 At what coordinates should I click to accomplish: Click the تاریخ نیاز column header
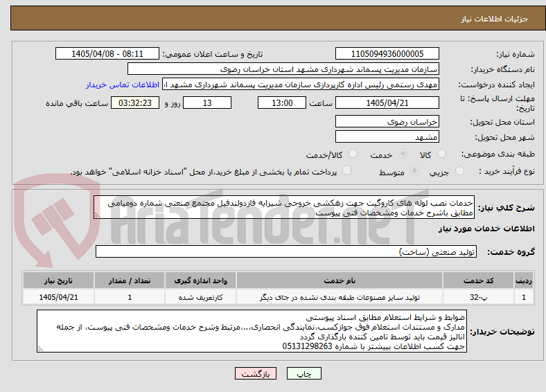click(58, 280)
